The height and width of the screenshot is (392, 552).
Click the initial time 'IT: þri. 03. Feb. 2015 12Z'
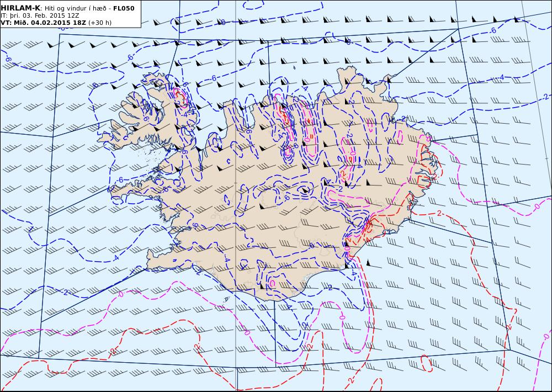tap(40, 15)
